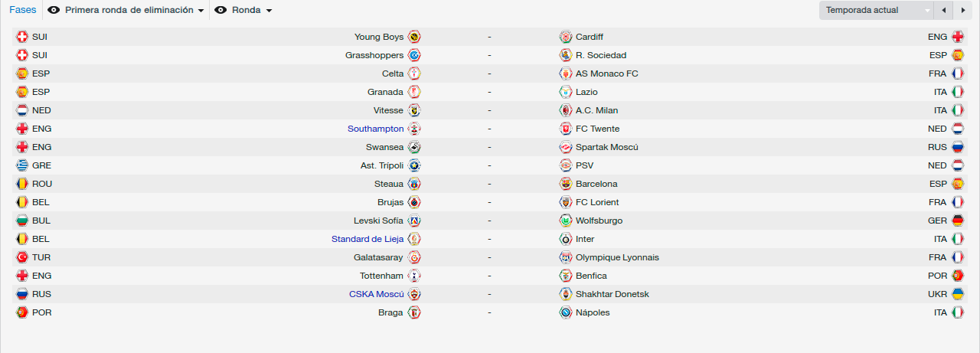Click the Ukraine flag next to UKR
The height and width of the screenshot is (353, 980).
click(x=958, y=294)
